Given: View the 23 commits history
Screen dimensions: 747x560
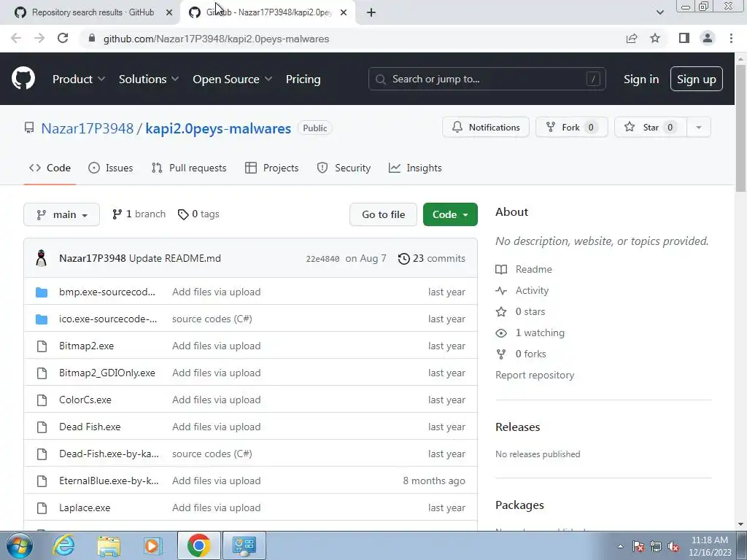Looking at the screenshot, I should tap(432, 258).
